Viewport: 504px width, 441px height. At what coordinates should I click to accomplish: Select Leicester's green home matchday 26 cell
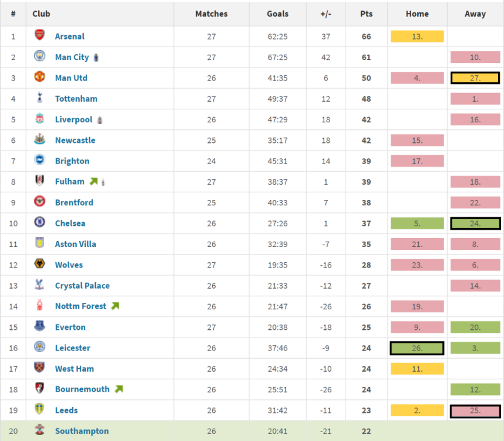(417, 348)
